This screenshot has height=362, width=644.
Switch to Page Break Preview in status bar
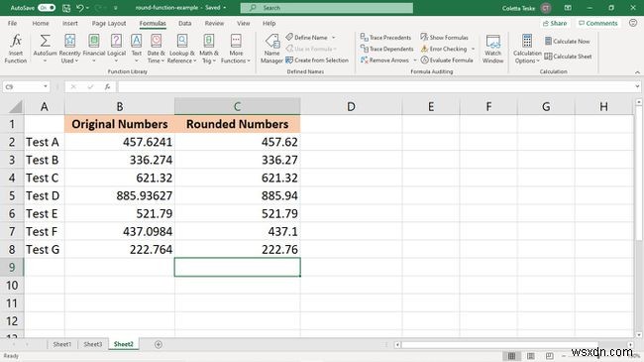[550, 356]
